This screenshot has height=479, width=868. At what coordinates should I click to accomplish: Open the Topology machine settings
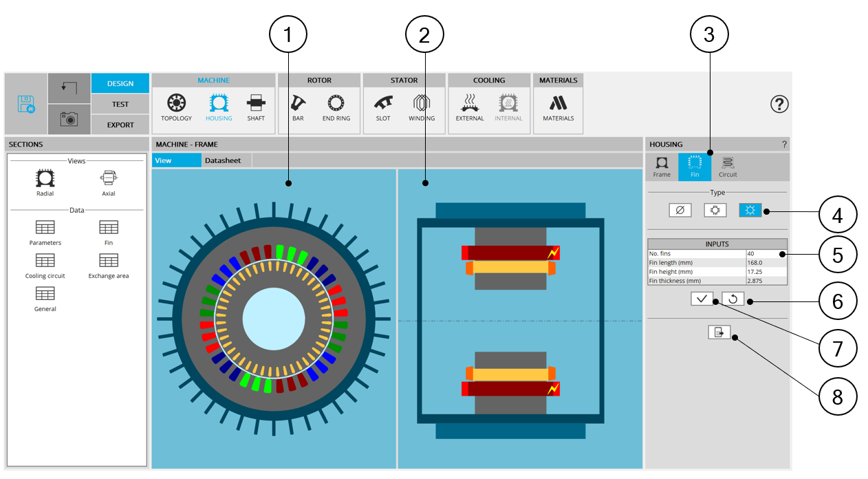tap(177, 104)
